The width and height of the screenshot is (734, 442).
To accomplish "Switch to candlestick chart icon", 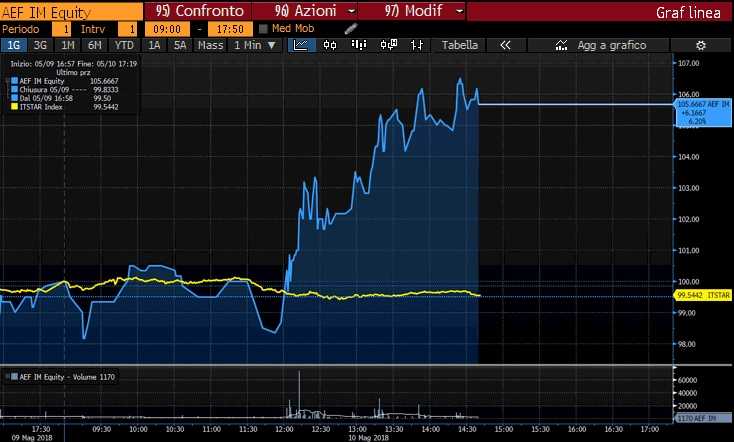I will click(x=330, y=45).
